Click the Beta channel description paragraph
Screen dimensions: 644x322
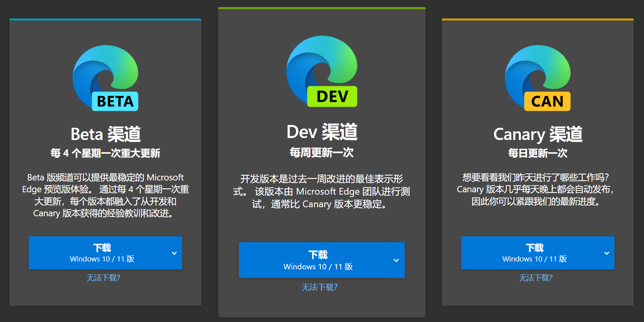[x=105, y=195]
